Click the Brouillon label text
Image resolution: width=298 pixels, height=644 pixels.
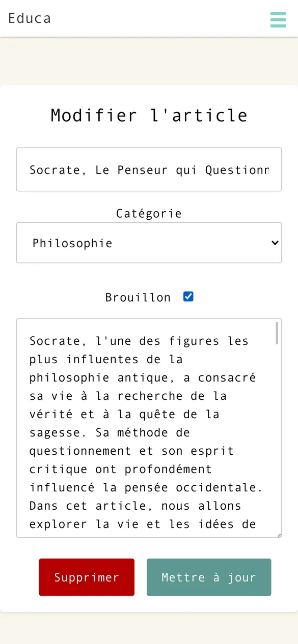138,297
